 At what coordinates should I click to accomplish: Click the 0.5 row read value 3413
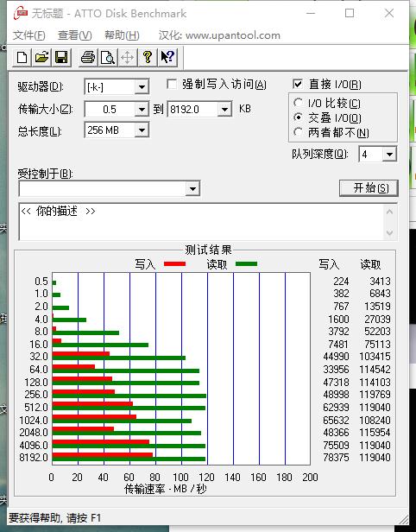[x=380, y=282]
